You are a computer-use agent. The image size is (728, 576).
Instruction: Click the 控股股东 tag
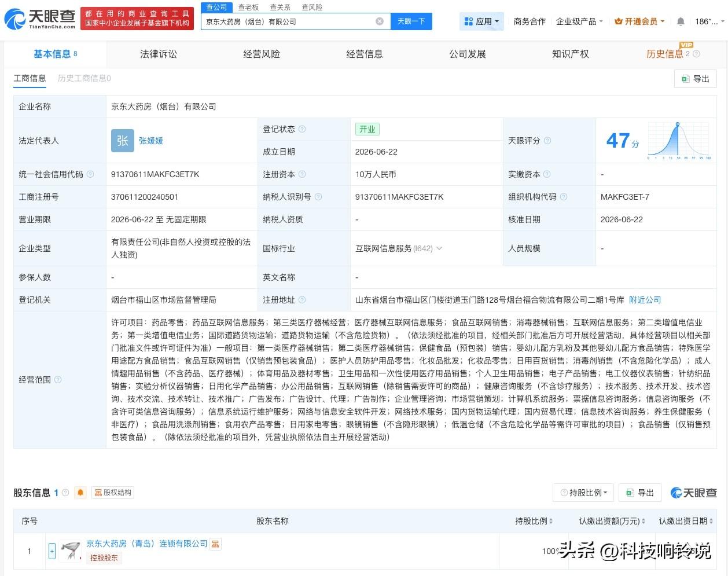tap(104, 557)
